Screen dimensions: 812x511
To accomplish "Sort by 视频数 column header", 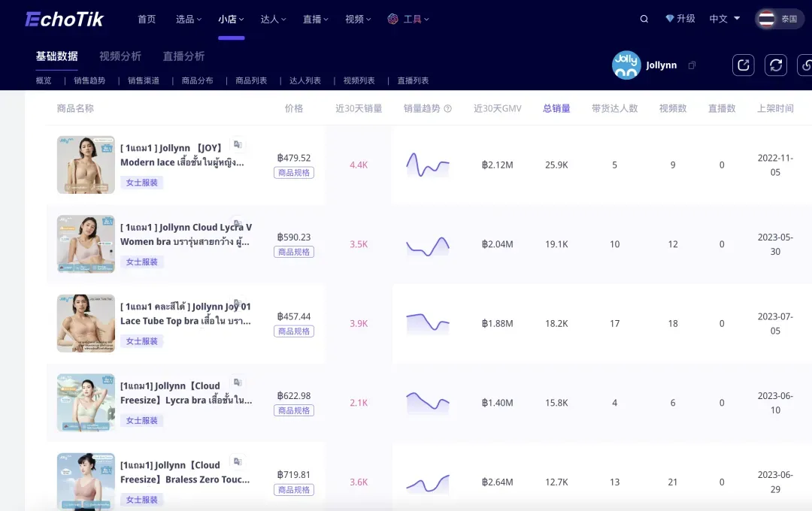I will click(x=673, y=108).
